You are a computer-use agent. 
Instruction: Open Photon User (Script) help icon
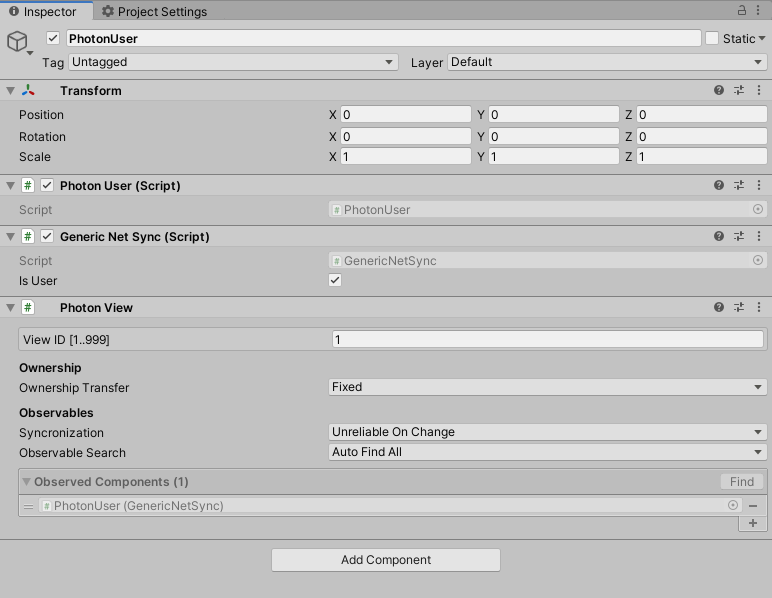pos(719,185)
